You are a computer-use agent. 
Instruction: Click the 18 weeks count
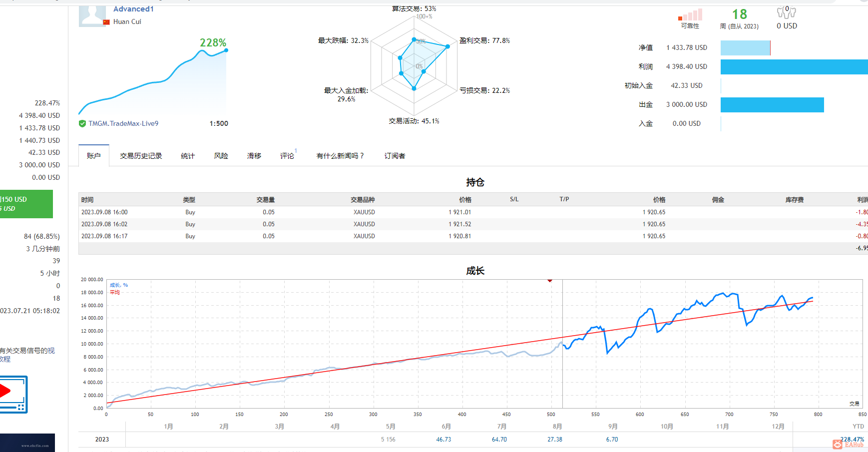pos(740,14)
